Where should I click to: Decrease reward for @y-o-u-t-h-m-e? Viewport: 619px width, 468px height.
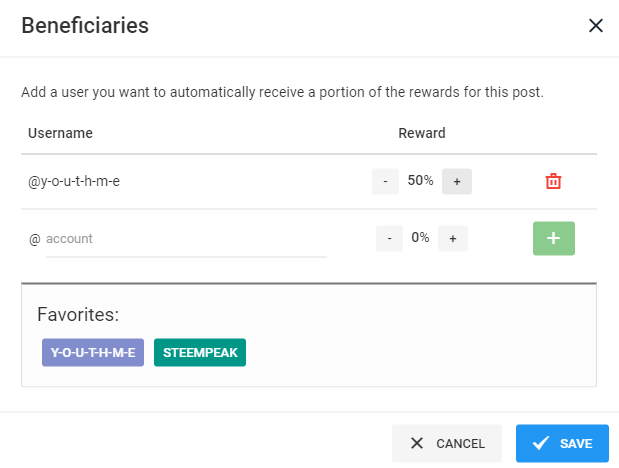(385, 181)
